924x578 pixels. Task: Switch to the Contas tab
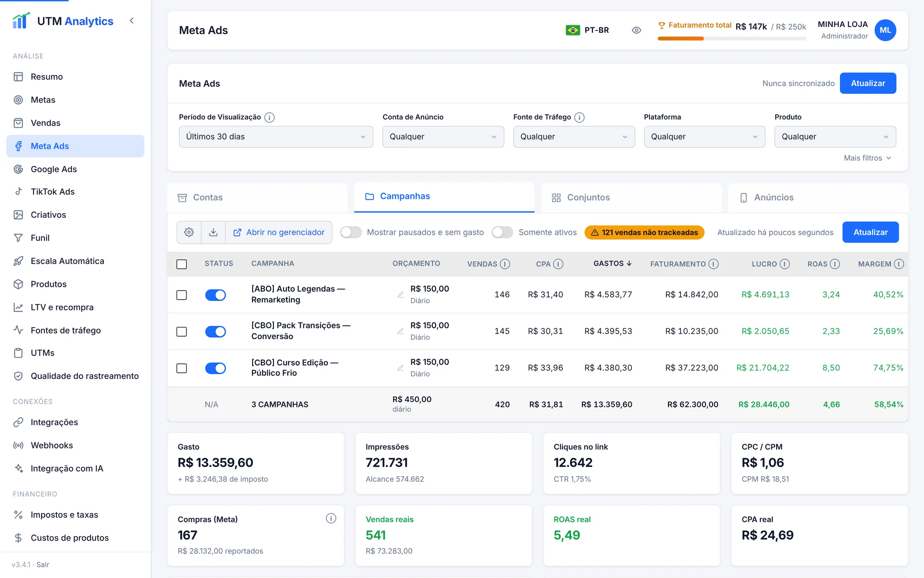(x=257, y=197)
